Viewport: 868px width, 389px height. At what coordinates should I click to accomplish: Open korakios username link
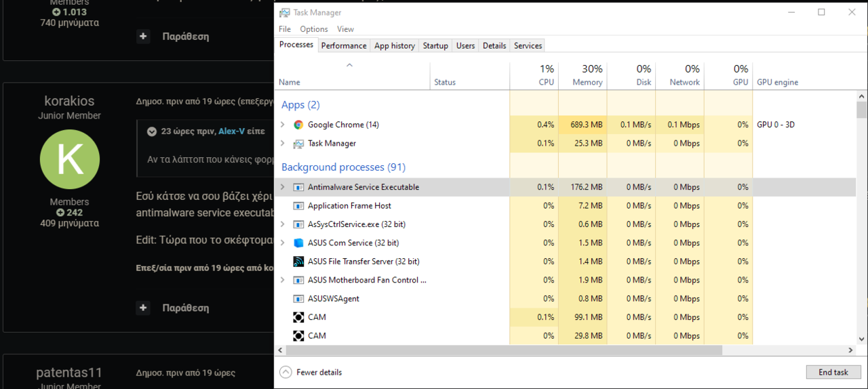[x=69, y=101]
